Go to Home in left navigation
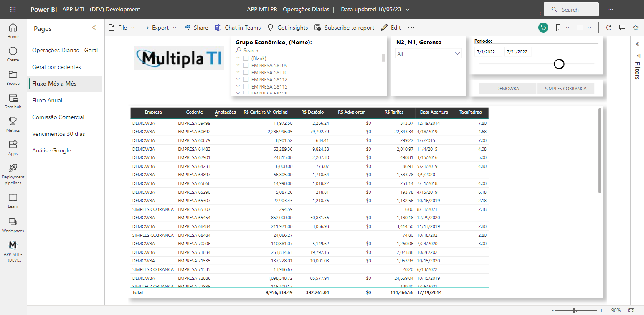 13,31
